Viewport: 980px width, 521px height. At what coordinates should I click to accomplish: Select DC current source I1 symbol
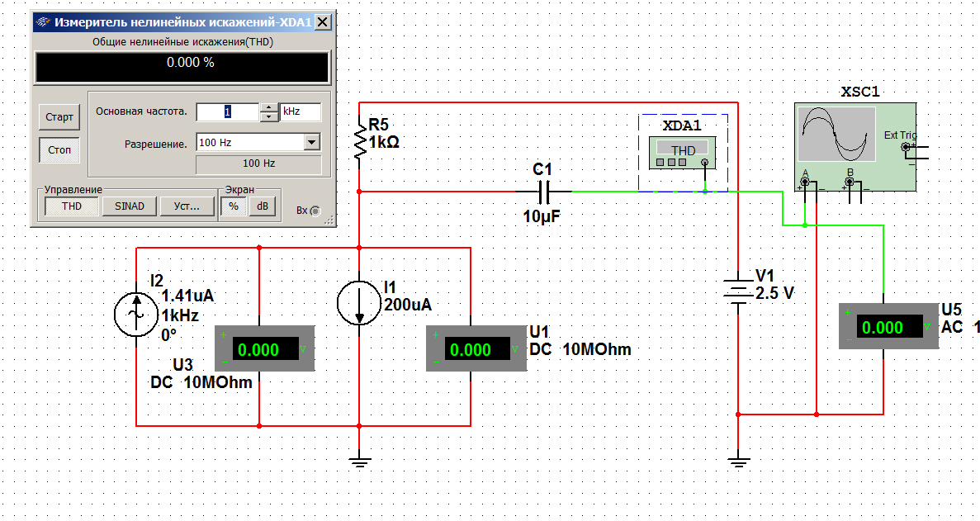coord(359,303)
